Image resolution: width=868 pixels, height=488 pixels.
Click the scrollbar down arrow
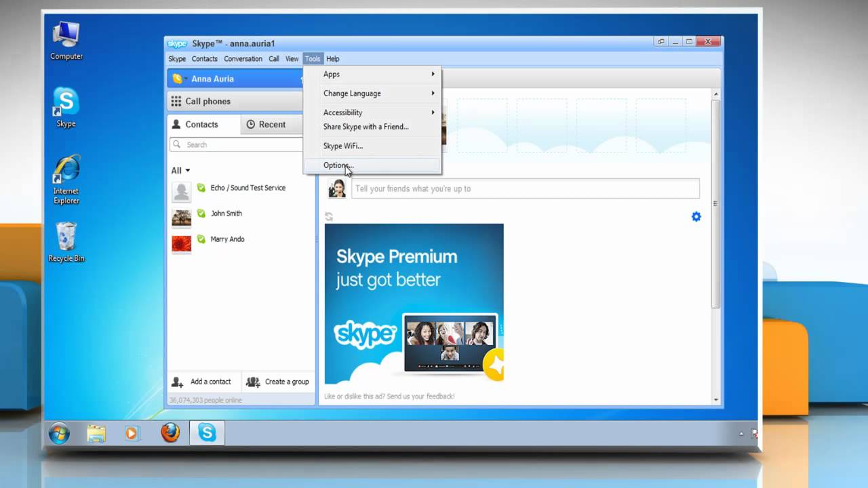tap(715, 400)
